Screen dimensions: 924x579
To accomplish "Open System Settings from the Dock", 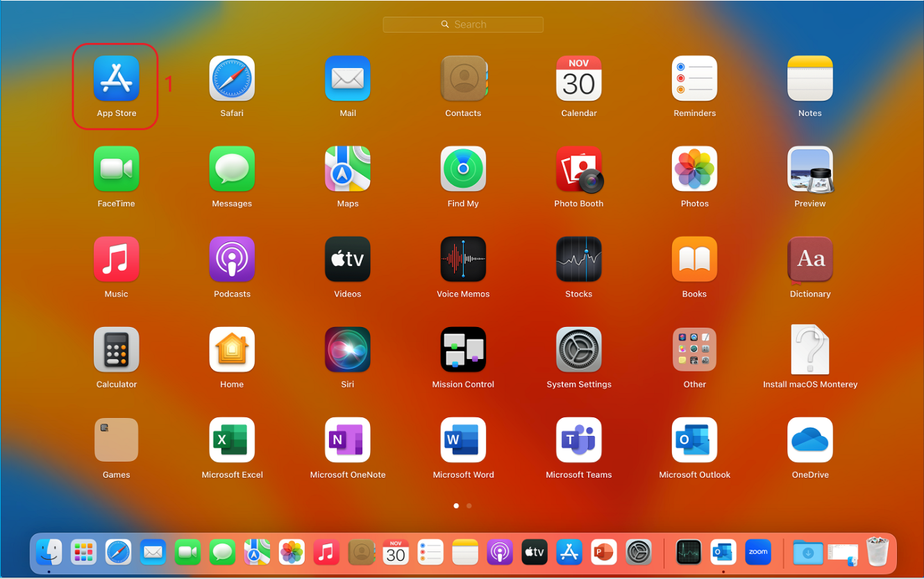I will (x=639, y=553).
